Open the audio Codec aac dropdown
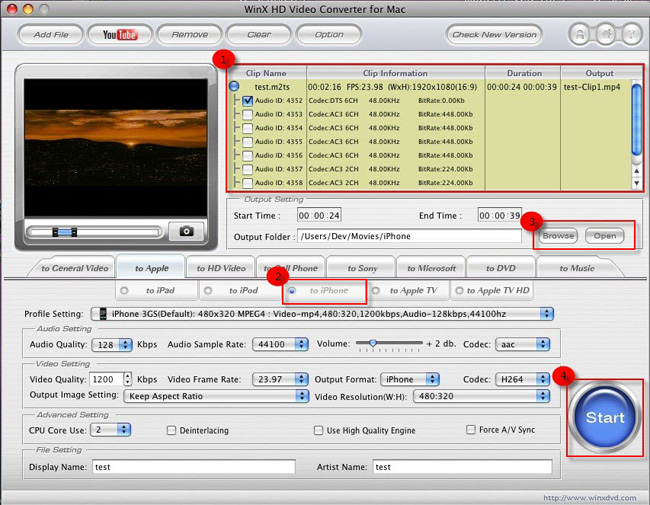Viewport: 650px width, 505px height. (x=523, y=344)
